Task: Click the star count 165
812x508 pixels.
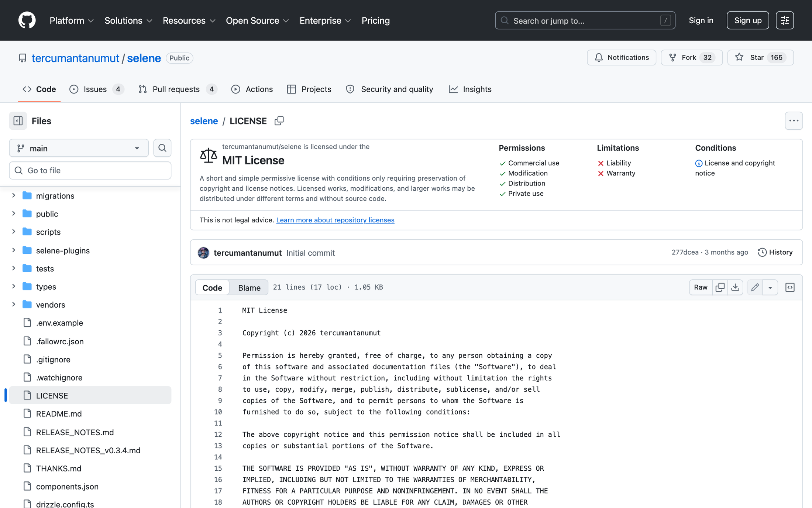Action: [777, 58]
